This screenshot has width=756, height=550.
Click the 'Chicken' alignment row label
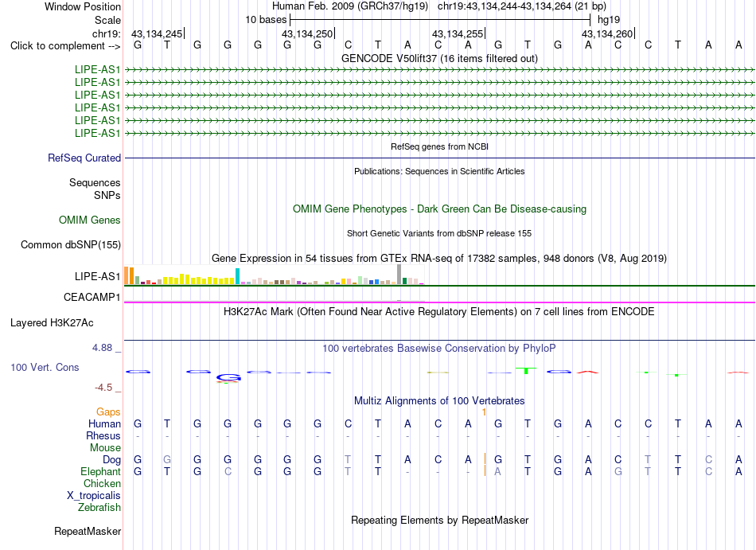(102, 483)
